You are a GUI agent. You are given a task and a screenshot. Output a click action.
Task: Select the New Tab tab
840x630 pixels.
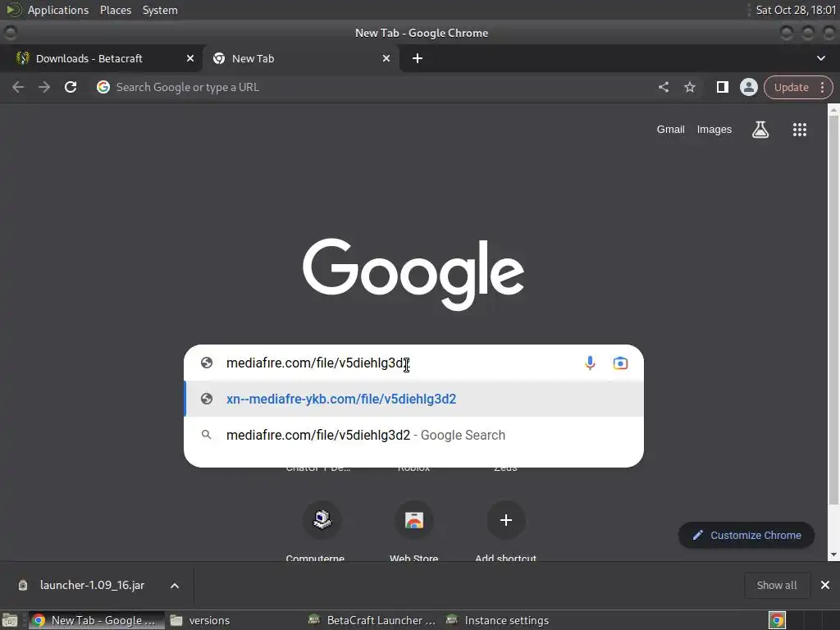pos(300,58)
